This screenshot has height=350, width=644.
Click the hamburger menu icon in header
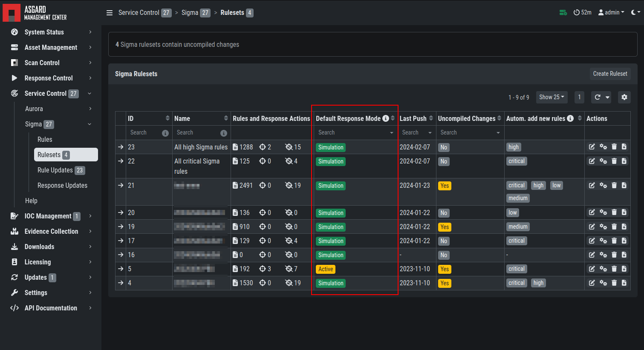coord(110,13)
